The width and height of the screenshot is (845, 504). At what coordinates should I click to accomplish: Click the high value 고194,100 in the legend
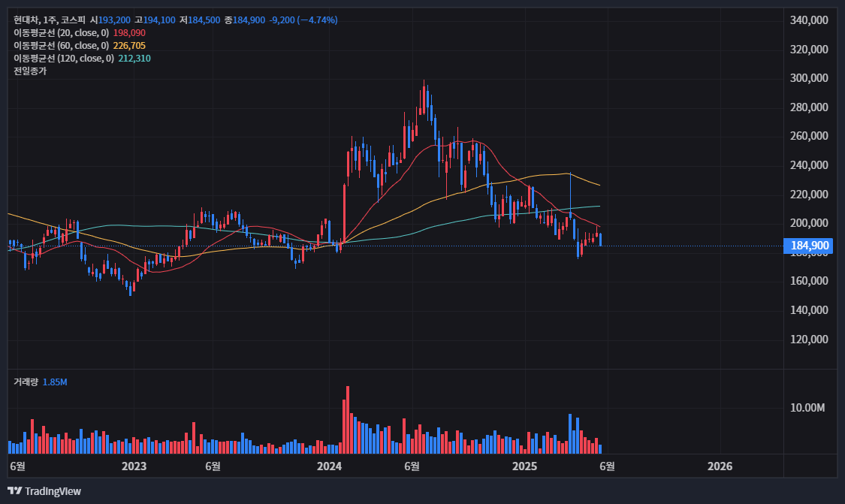click(x=155, y=20)
